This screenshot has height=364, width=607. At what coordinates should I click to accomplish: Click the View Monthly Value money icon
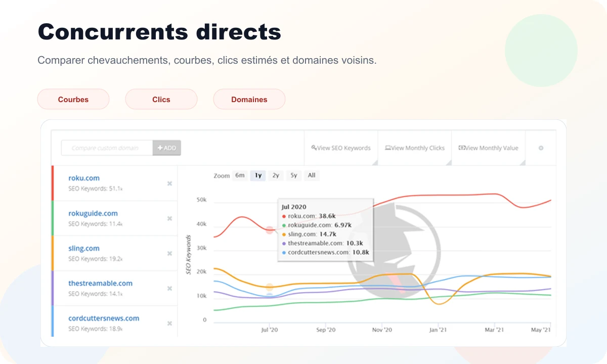click(x=461, y=148)
